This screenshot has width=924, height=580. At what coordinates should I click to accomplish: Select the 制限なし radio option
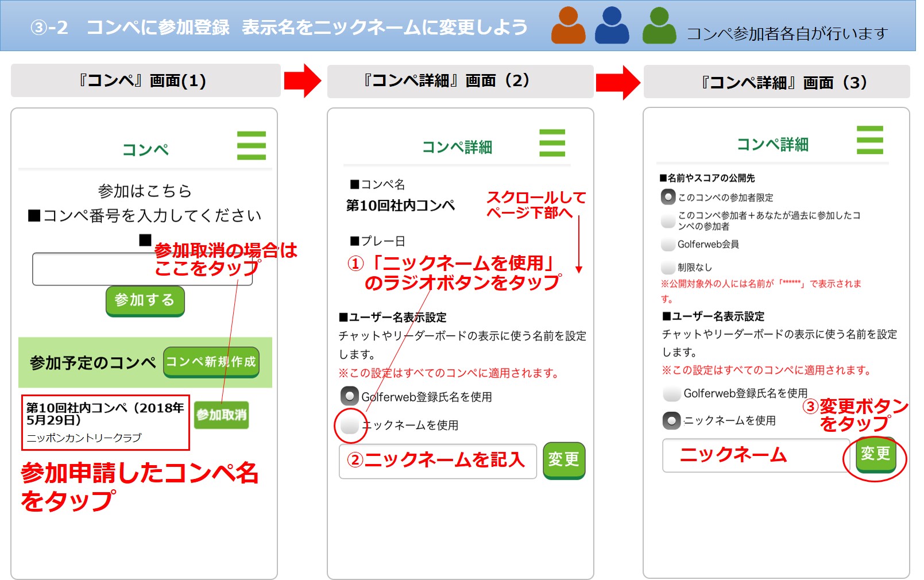coord(668,268)
